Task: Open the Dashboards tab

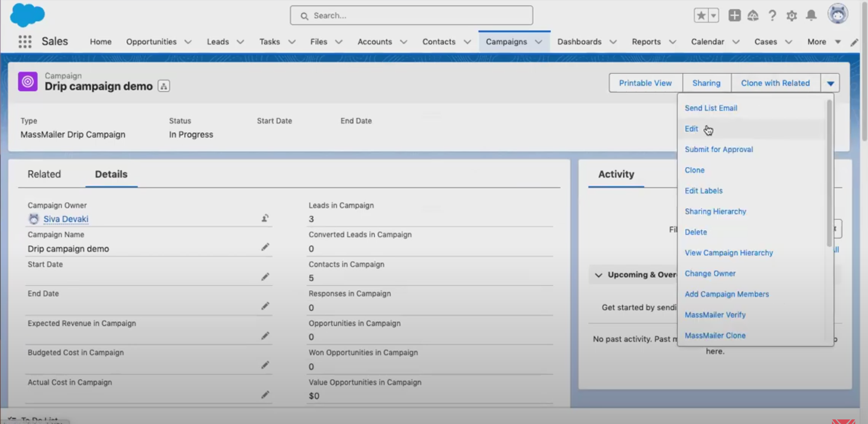Action: (579, 42)
